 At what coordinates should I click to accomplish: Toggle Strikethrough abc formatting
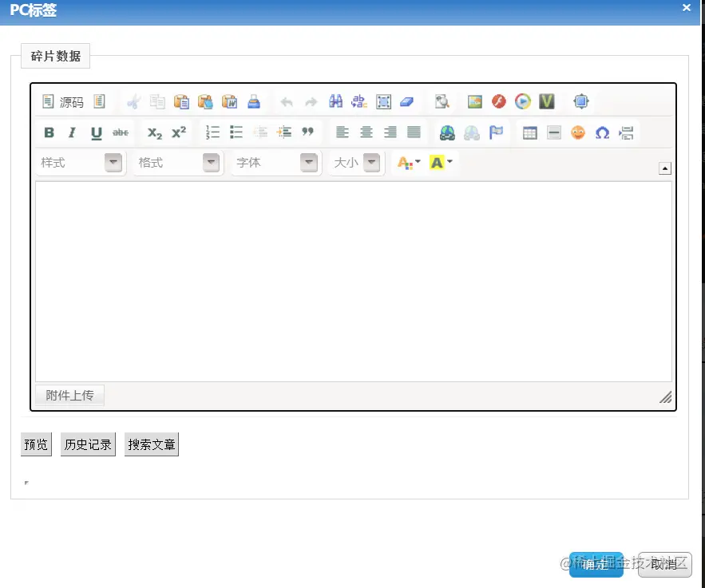point(120,132)
